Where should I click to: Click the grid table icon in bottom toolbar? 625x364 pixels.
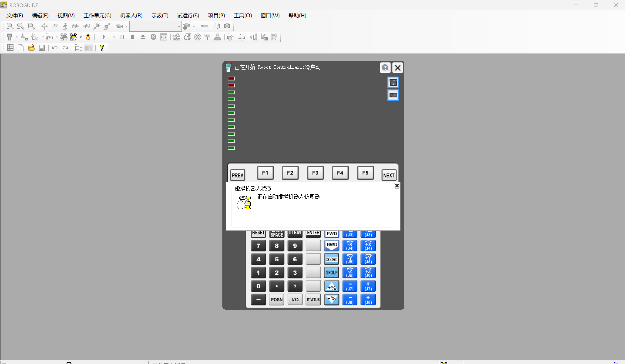(10, 48)
